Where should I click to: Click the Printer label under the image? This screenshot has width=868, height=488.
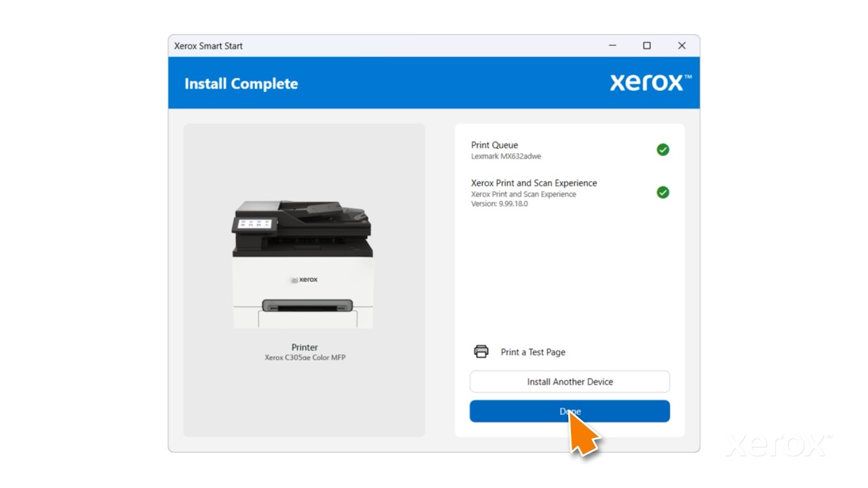pyautogui.click(x=304, y=347)
